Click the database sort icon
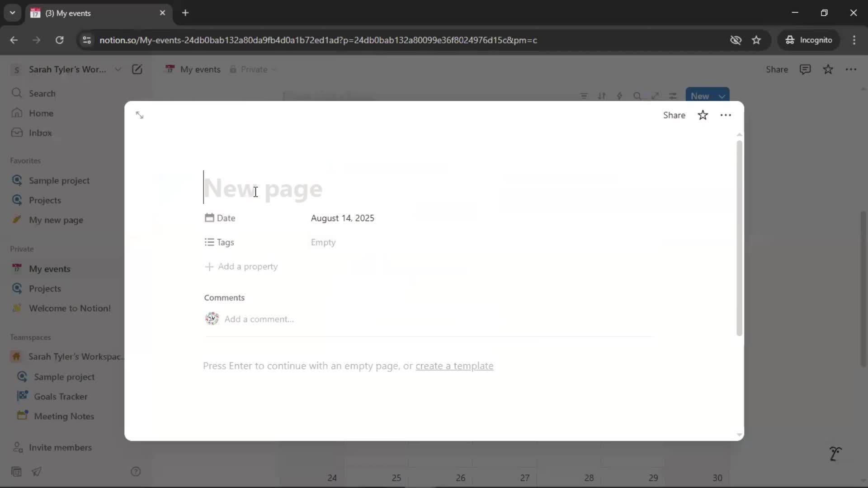Screen dimensions: 868x488 point(602,96)
